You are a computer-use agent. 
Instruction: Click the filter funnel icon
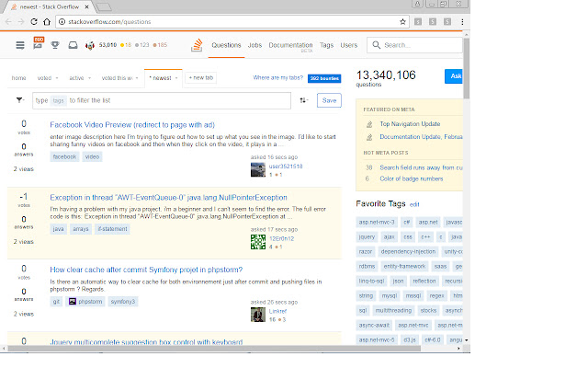coord(19,100)
